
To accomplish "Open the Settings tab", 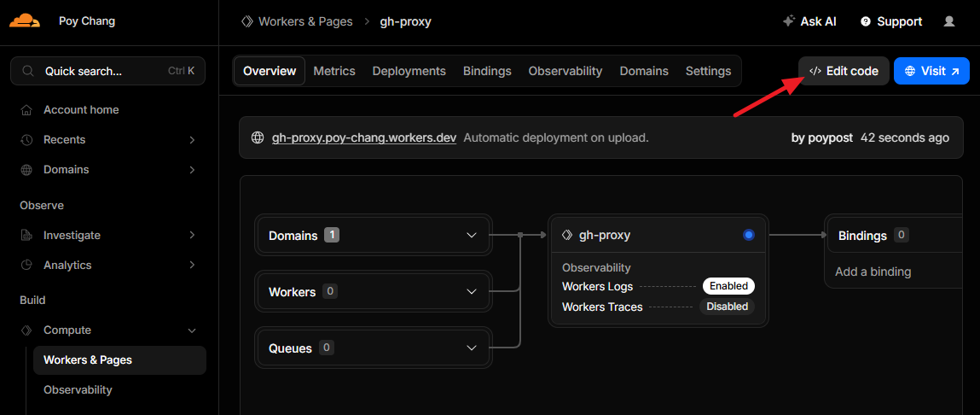I will coord(708,72).
